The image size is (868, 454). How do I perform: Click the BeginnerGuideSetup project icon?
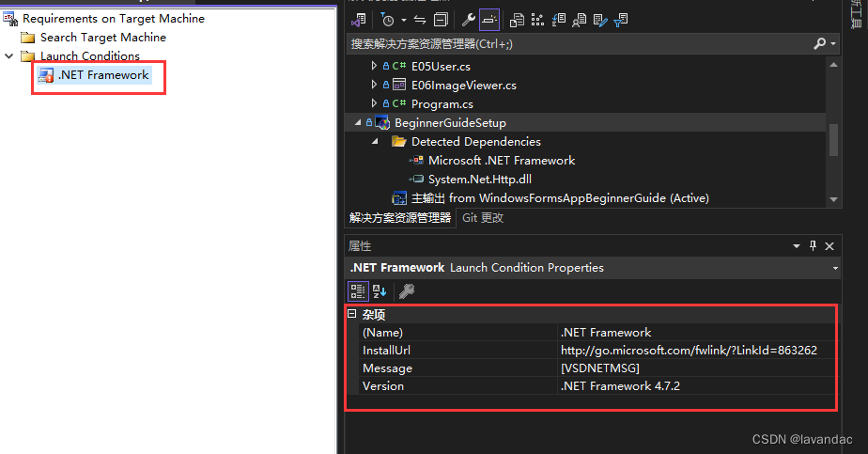coord(382,122)
